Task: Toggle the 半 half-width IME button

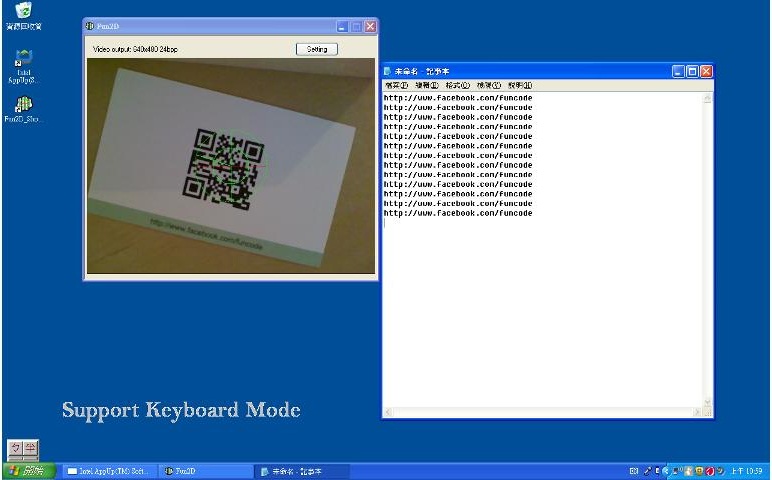Action: (31, 448)
